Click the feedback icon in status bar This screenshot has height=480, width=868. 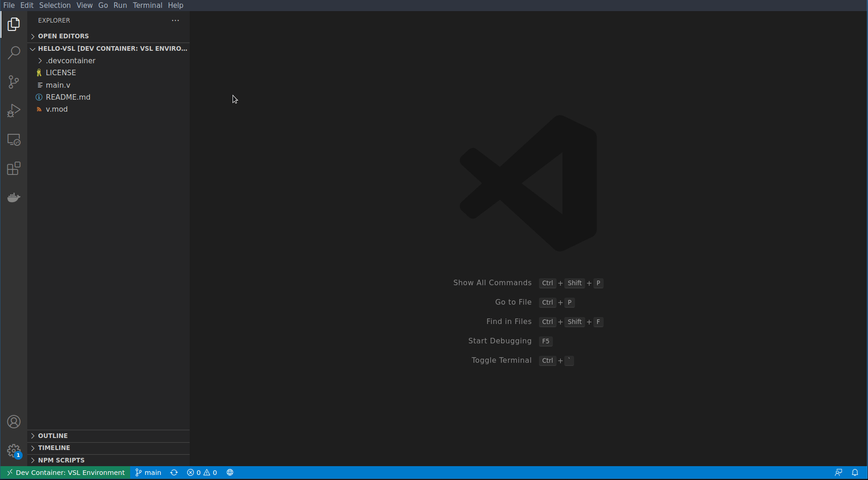(838, 473)
